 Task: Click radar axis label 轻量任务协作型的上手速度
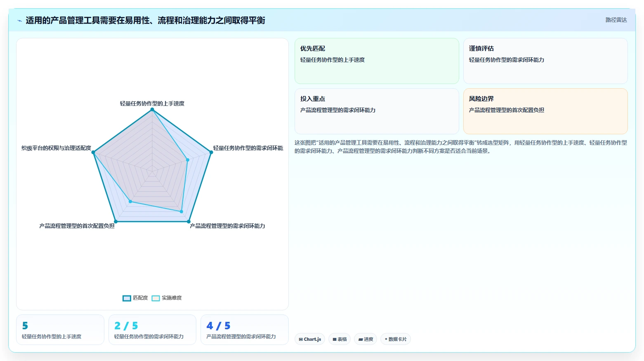(x=152, y=103)
